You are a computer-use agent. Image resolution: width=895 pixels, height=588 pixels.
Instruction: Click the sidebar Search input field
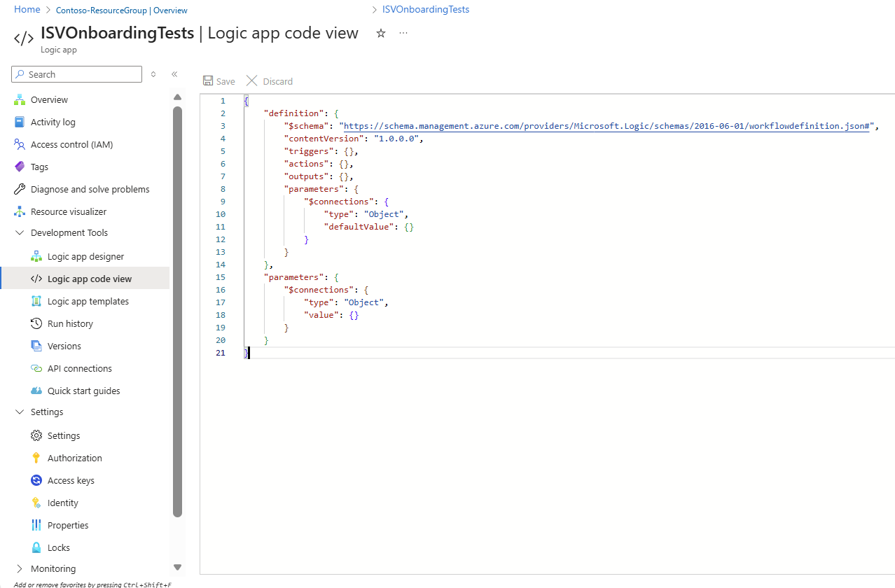pyautogui.click(x=77, y=74)
